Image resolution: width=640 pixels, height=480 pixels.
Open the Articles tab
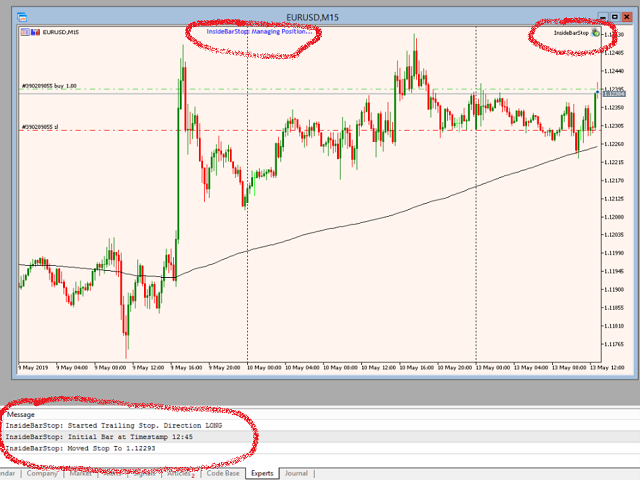[x=180, y=473]
